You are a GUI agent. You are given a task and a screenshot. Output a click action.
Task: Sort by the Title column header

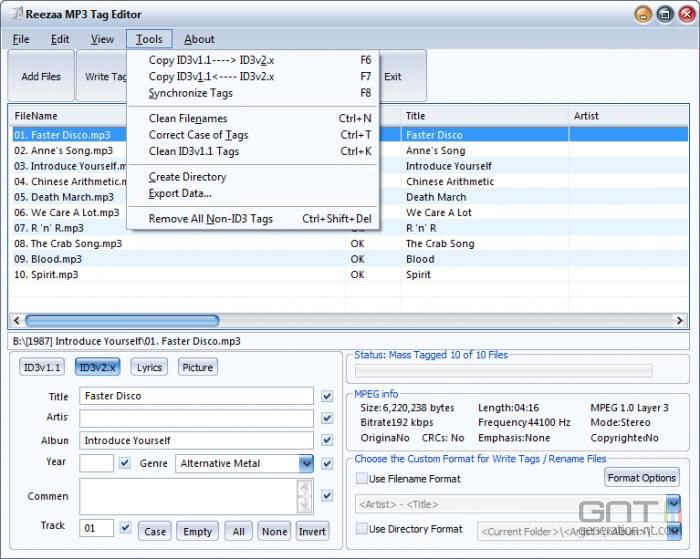[x=485, y=116]
